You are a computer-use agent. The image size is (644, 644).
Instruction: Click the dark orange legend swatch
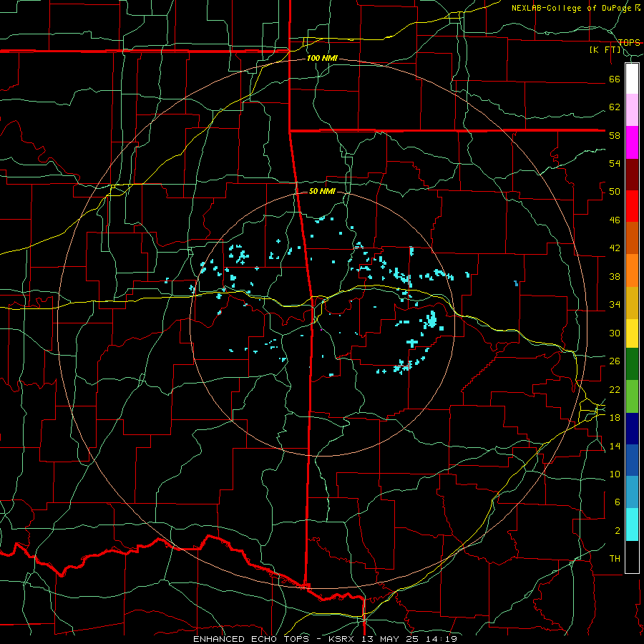point(632,238)
